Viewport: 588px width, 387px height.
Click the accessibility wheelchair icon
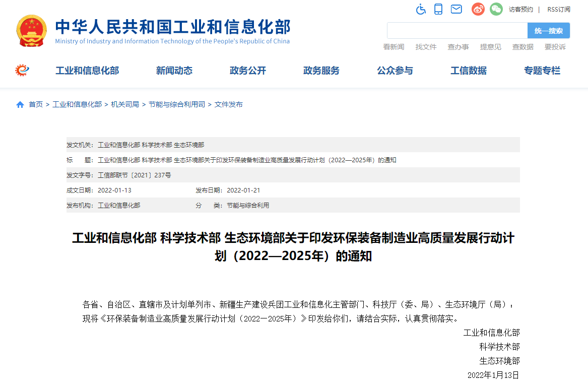[421, 9]
